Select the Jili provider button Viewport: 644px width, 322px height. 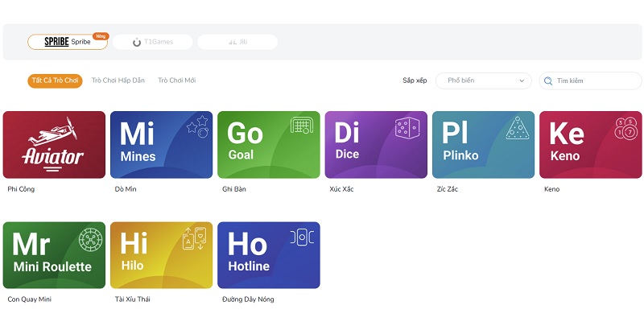[237, 42]
